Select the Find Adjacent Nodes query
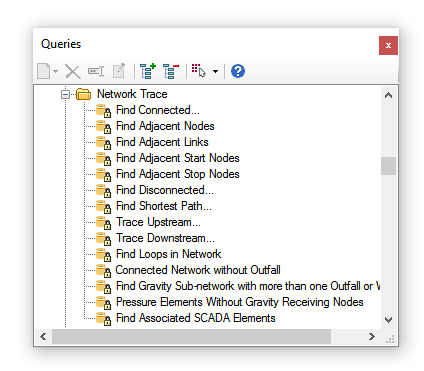 point(165,126)
